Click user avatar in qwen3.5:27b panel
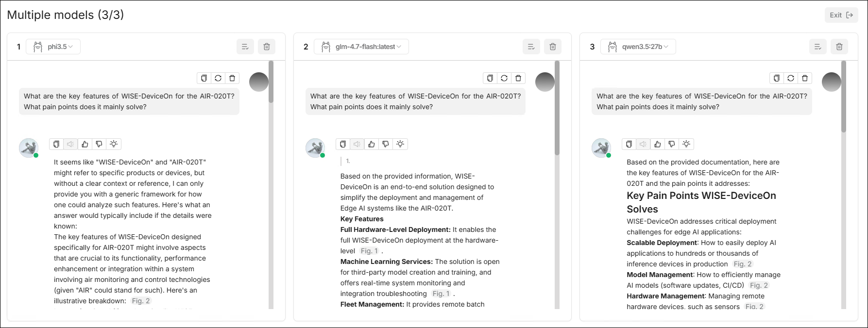Screen dimensions: 868x328 (832, 82)
